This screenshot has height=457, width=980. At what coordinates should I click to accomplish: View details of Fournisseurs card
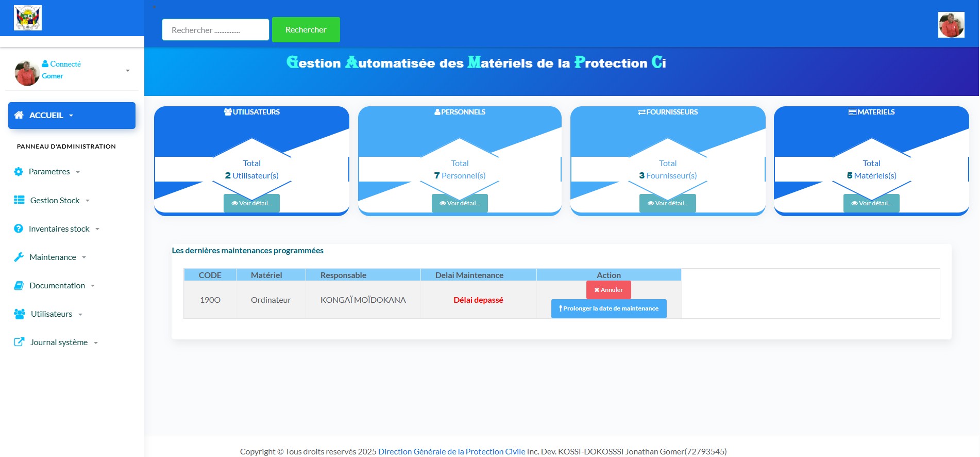[668, 203]
